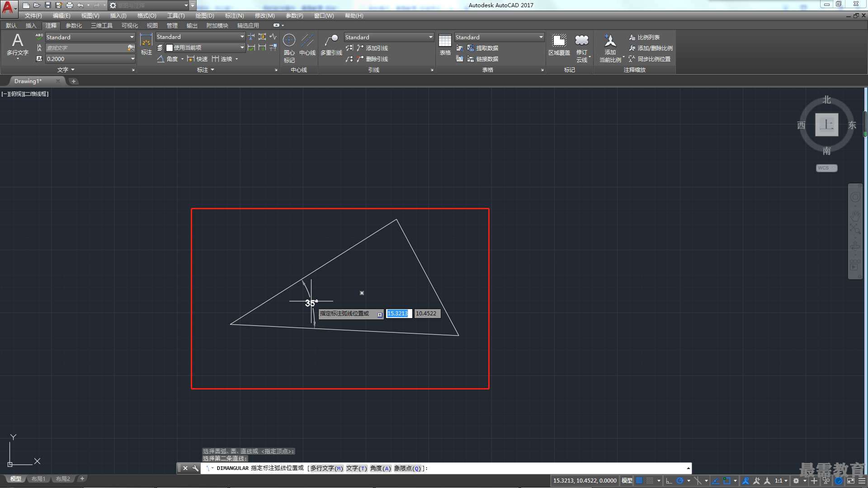Toggle isometric drafting in status bar
Viewport: 868px width, 488px height.
(698, 481)
